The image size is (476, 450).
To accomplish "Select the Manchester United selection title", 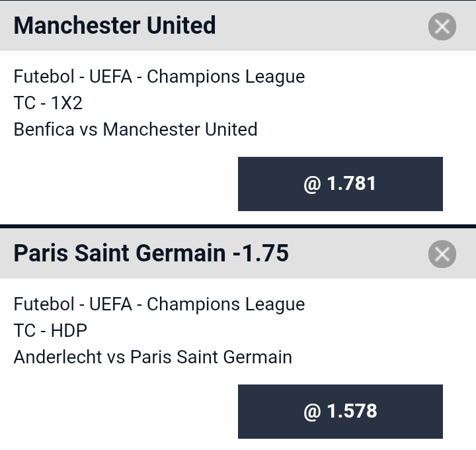I will tap(115, 26).
